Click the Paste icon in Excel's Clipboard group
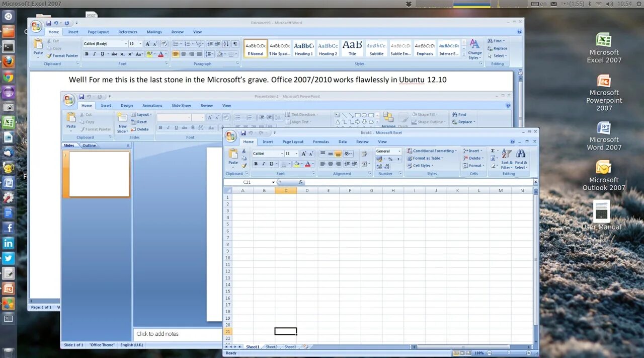 [233, 153]
